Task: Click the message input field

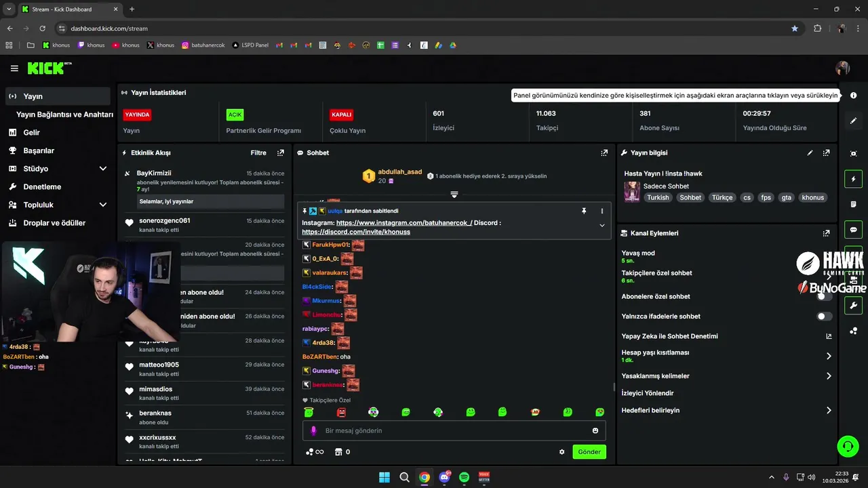Action: point(454,430)
